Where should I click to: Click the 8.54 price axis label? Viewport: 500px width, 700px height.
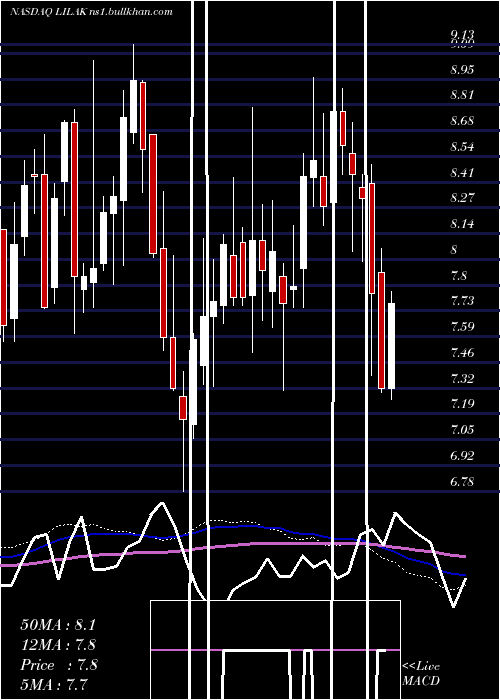click(x=462, y=147)
